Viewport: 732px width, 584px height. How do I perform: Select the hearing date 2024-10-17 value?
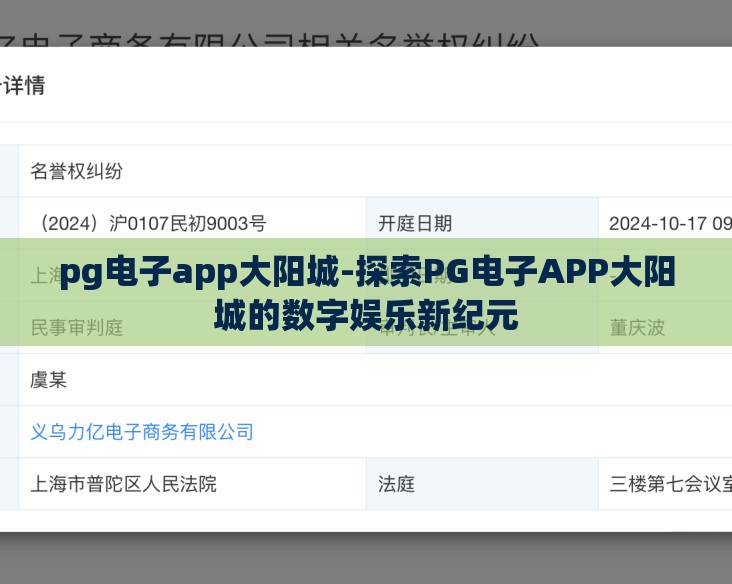(670, 224)
